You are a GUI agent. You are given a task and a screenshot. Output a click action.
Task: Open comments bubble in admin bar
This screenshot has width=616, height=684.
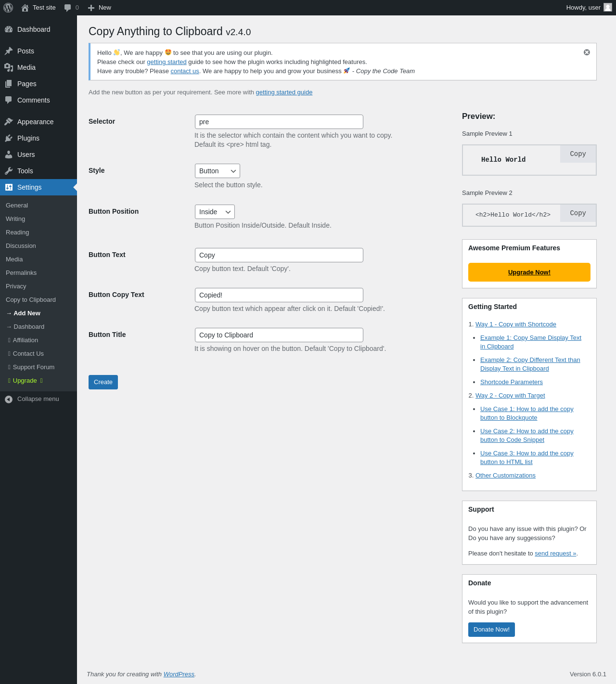coord(67,8)
